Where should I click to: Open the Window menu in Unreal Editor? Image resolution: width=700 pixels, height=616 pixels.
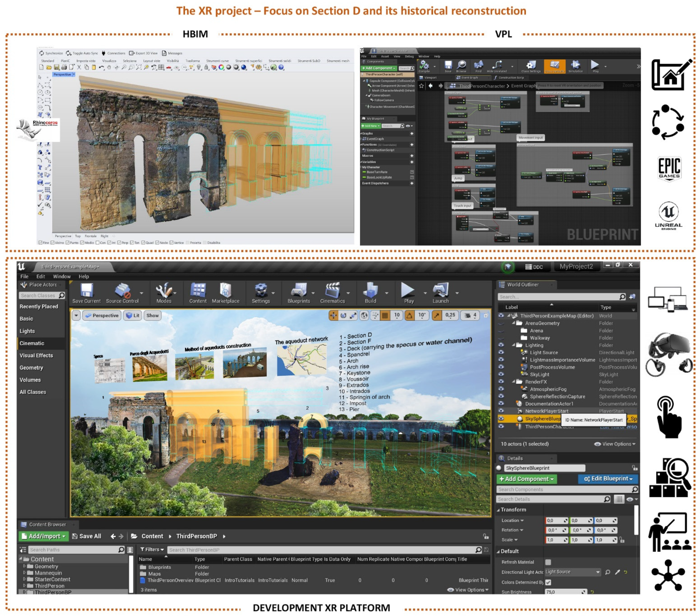pos(62,276)
